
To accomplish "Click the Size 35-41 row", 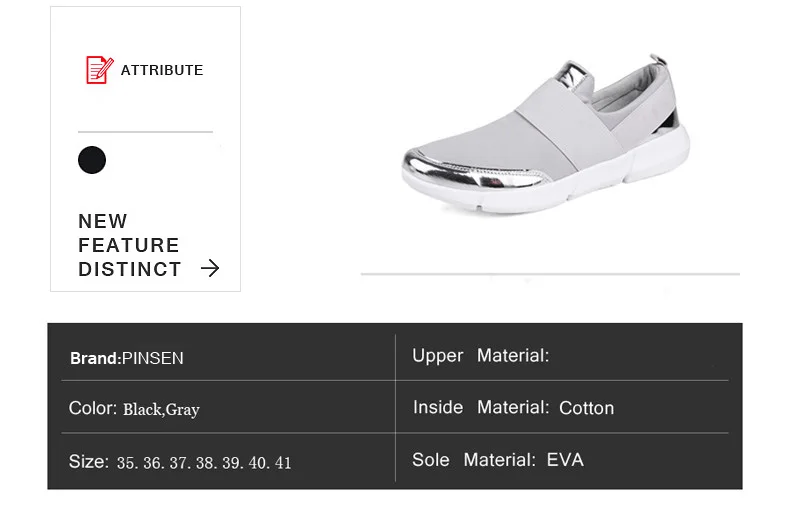I will 180,462.
